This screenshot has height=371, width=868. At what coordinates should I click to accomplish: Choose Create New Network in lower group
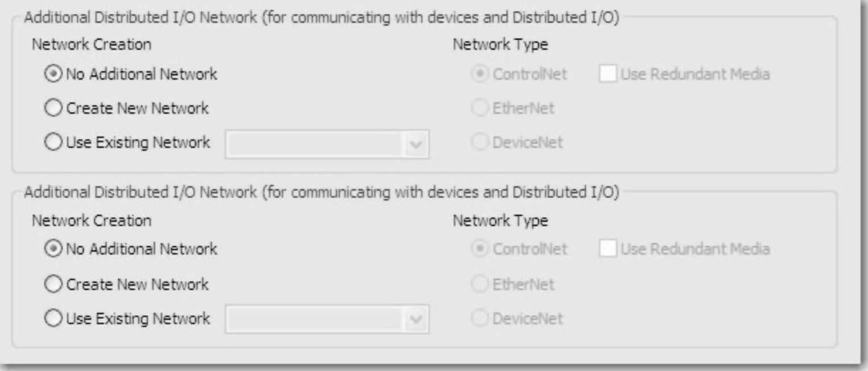pyautogui.click(x=52, y=284)
